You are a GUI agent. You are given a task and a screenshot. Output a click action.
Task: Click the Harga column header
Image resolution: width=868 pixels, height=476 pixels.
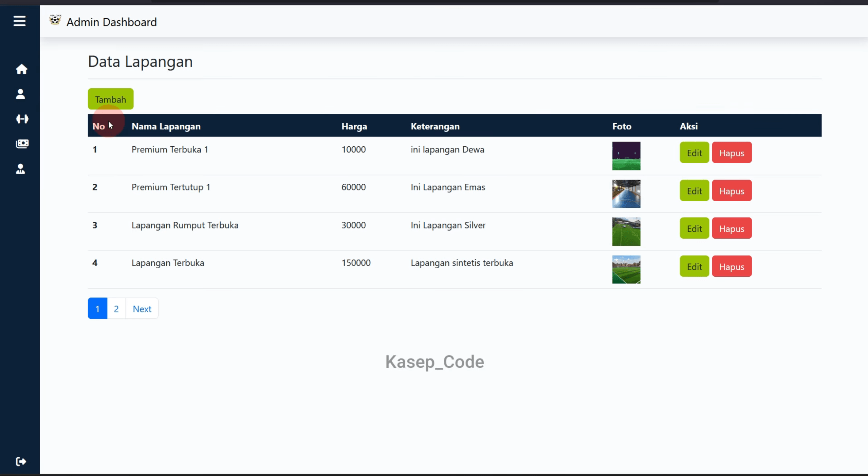coord(354,126)
